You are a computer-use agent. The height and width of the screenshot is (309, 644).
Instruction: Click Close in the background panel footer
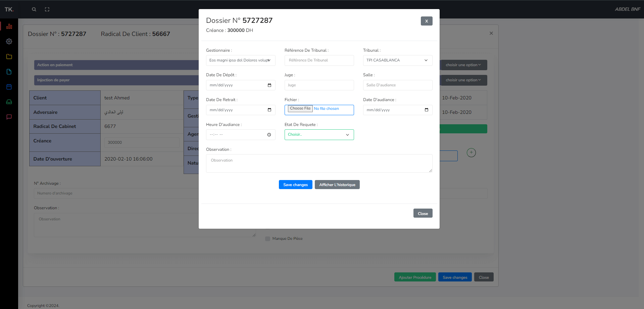click(484, 277)
